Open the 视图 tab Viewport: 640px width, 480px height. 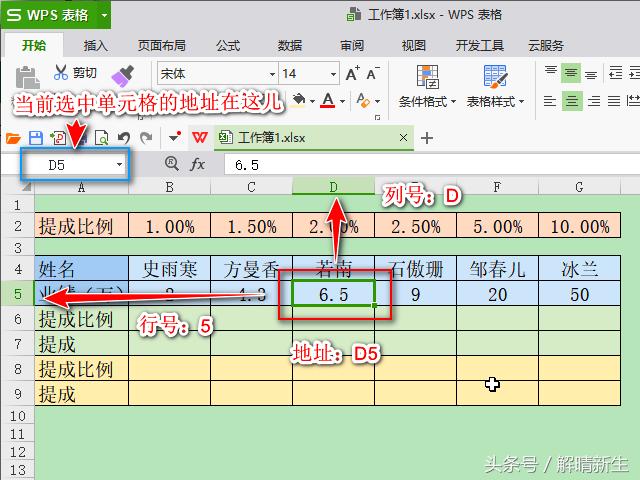pyautogui.click(x=413, y=45)
